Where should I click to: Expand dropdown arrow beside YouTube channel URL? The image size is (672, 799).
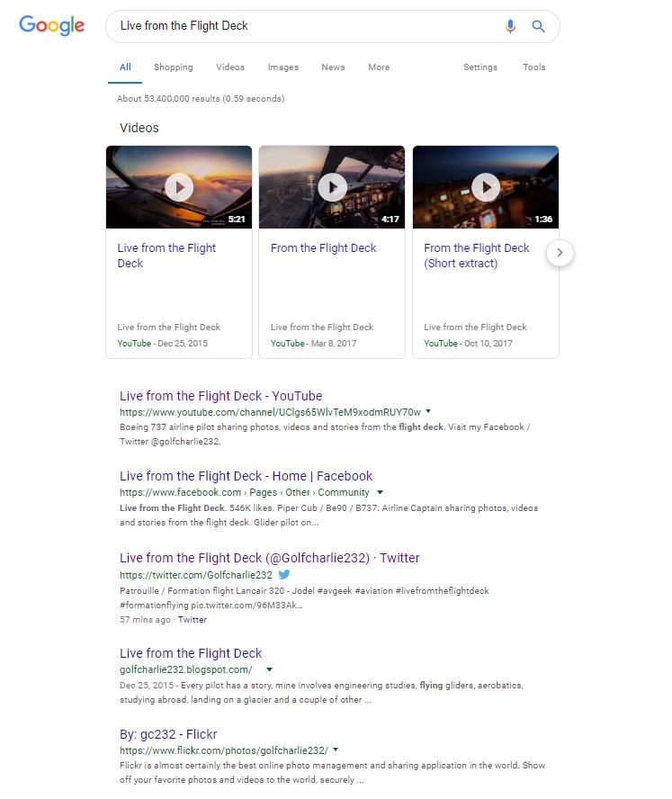tap(428, 410)
